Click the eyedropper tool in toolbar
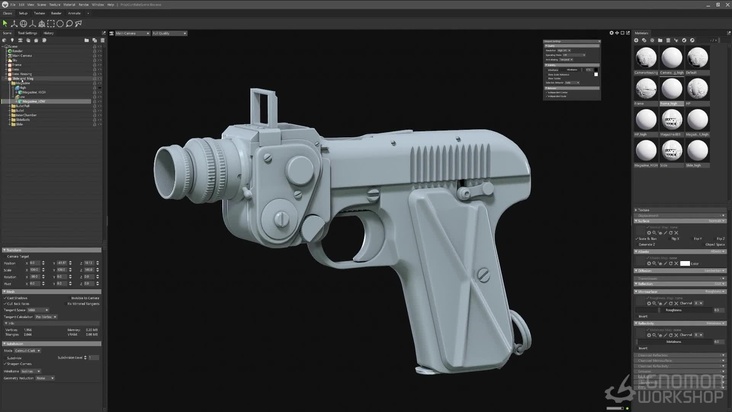This screenshot has width=732, height=412. click(x=79, y=22)
